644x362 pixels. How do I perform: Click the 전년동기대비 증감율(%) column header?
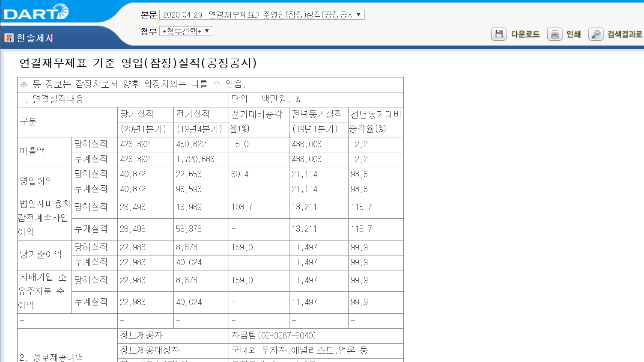[375, 122]
